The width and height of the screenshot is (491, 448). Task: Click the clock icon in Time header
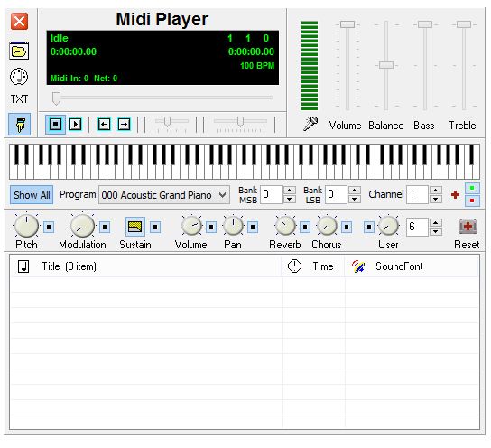(294, 266)
